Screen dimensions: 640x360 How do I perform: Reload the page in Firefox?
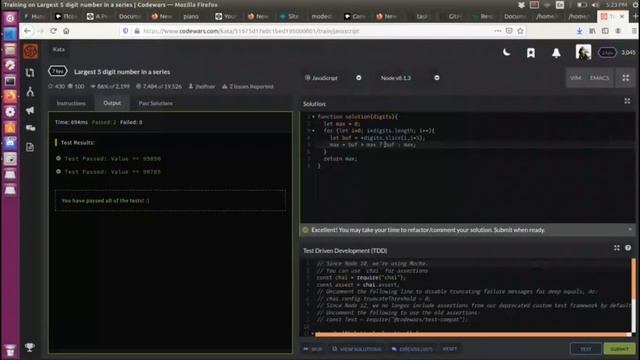click(x=53, y=31)
